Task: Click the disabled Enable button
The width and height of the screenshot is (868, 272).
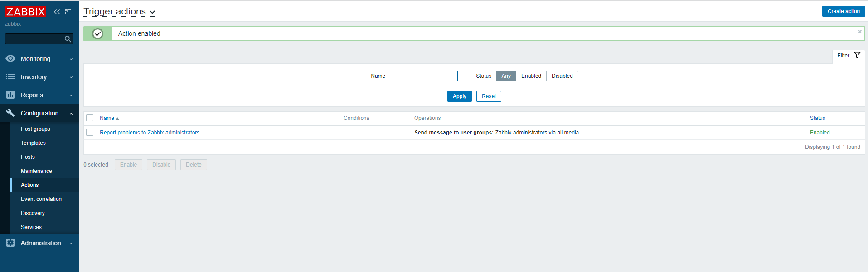Action: coord(128,165)
